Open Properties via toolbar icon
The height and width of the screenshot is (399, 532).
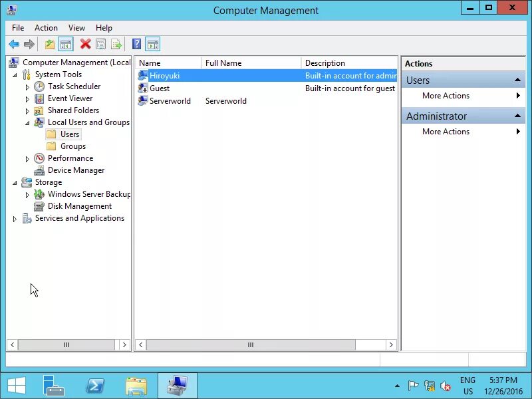point(101,44)
